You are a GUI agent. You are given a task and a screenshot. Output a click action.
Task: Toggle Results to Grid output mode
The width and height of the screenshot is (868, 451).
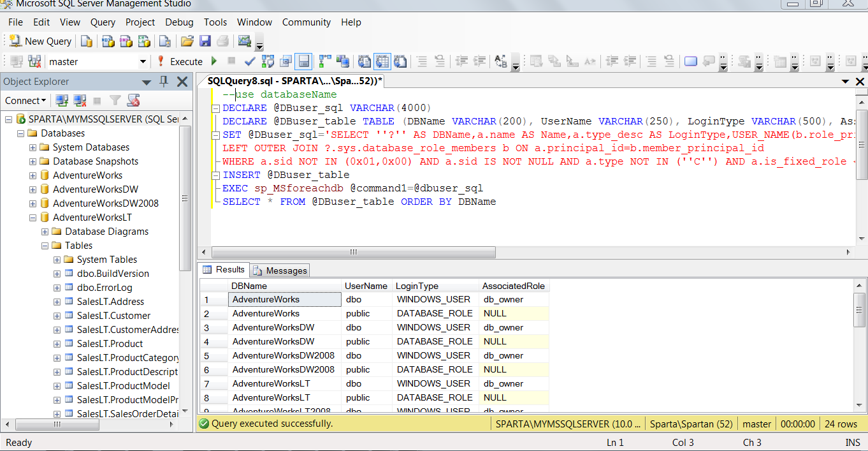(x=382, y=62)
